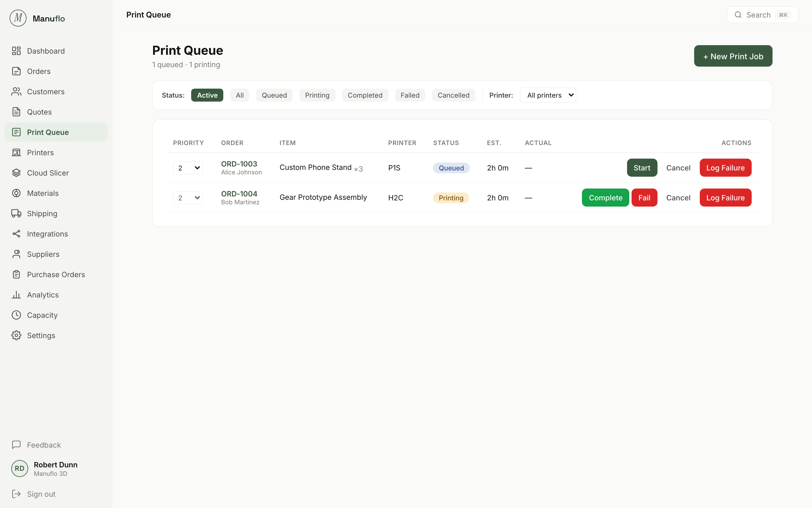Click the Settings gear icon
The height and width of the screenshot is (508, 812).
point(16,335)
